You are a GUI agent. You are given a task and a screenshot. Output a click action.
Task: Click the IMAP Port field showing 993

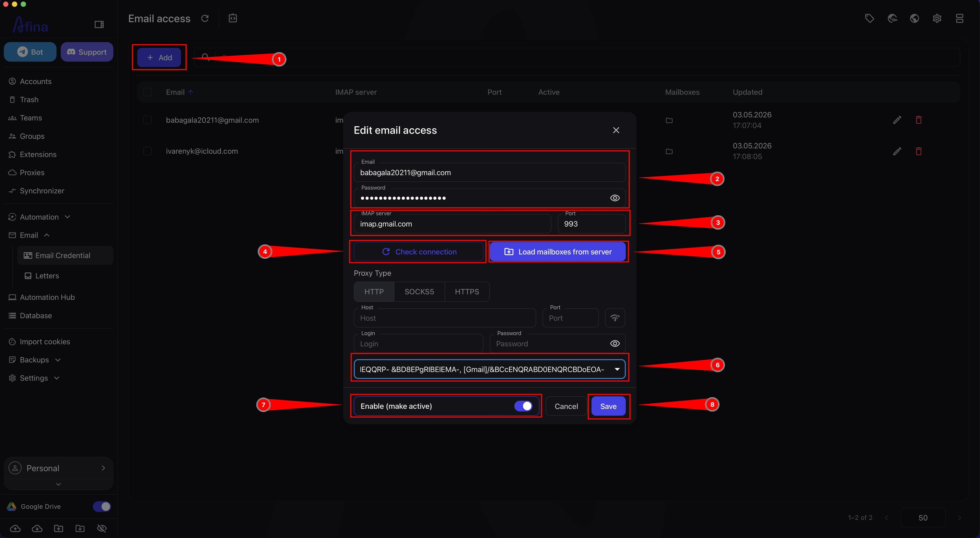[592, 224]
